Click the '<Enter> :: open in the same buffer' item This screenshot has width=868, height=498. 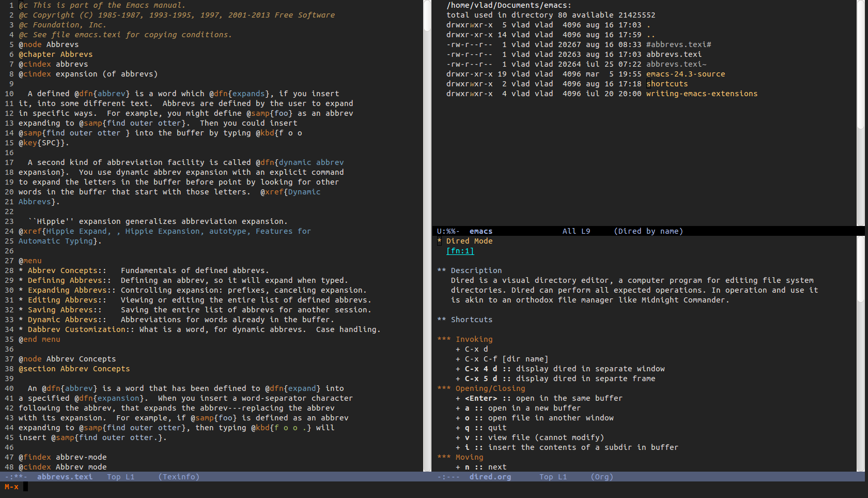[539, 398]
